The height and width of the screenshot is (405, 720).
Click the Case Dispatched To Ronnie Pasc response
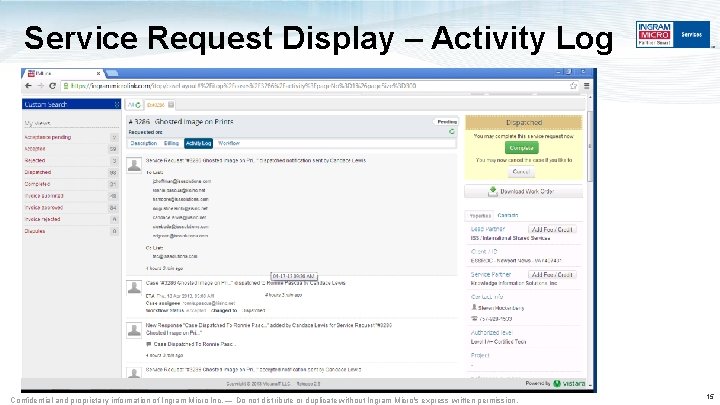pyautogui.click(x=194, y=344)
